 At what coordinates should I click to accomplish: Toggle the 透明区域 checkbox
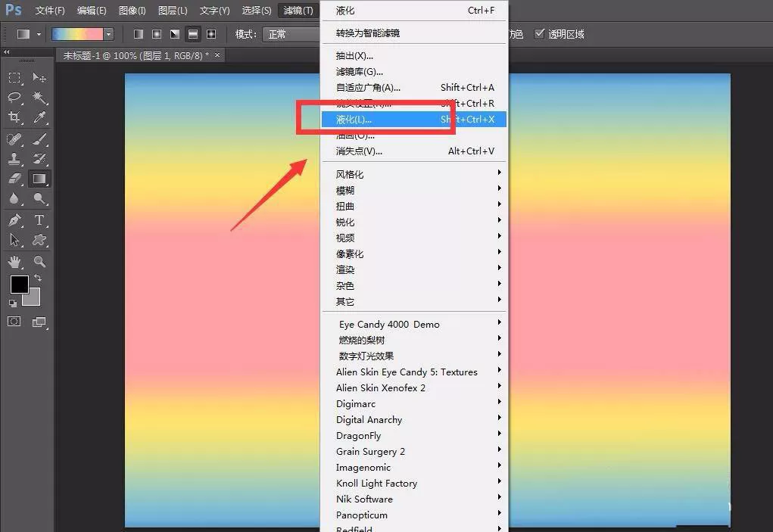click(539, 33)
